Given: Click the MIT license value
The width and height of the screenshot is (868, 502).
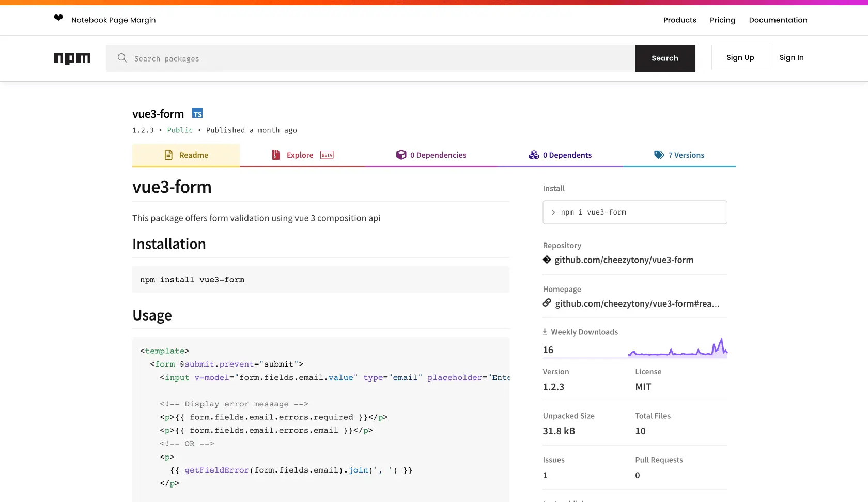Looking at the screenshot, I should 643,387.
